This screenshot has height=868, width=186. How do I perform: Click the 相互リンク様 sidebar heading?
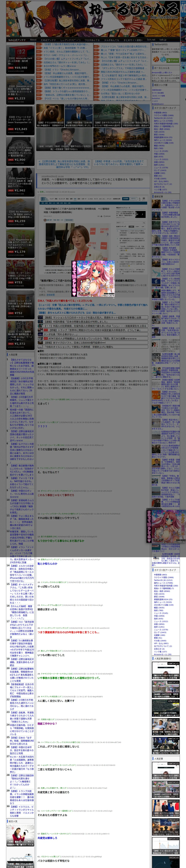click(x=161, y=85)
